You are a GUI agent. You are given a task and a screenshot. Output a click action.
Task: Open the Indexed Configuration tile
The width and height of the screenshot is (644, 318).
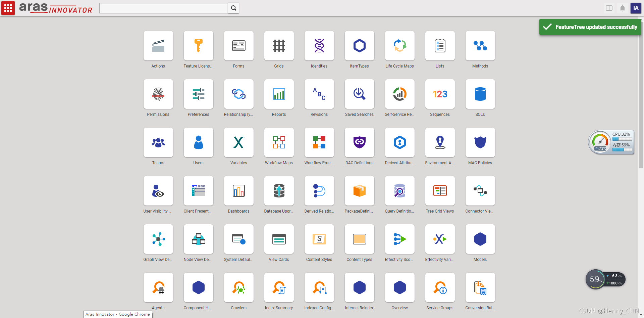coord(319,287)
